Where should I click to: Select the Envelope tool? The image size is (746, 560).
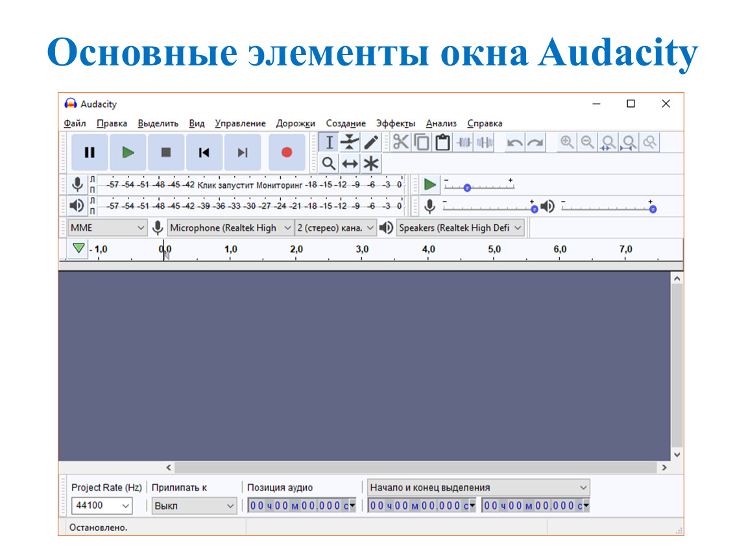point(350,142)
